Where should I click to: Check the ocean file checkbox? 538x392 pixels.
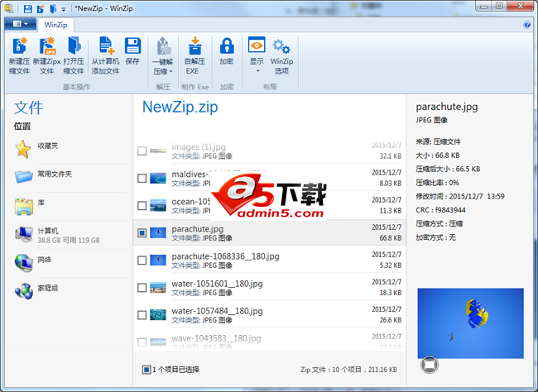[142, 206]
